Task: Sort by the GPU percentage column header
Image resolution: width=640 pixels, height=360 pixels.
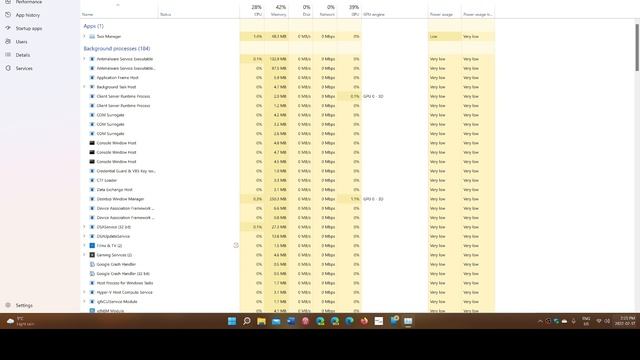Action: pyautogui.click(x=349, y=10)
